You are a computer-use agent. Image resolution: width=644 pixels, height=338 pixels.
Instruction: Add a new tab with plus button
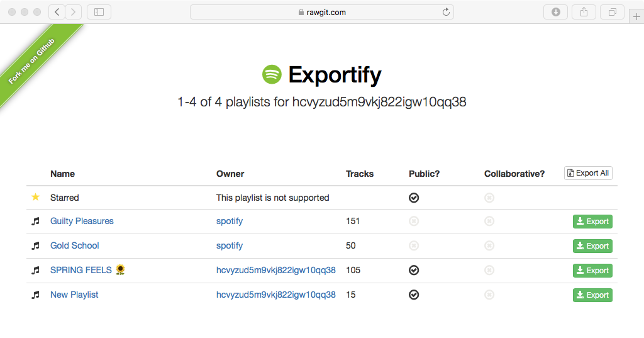tap(636, 17)
